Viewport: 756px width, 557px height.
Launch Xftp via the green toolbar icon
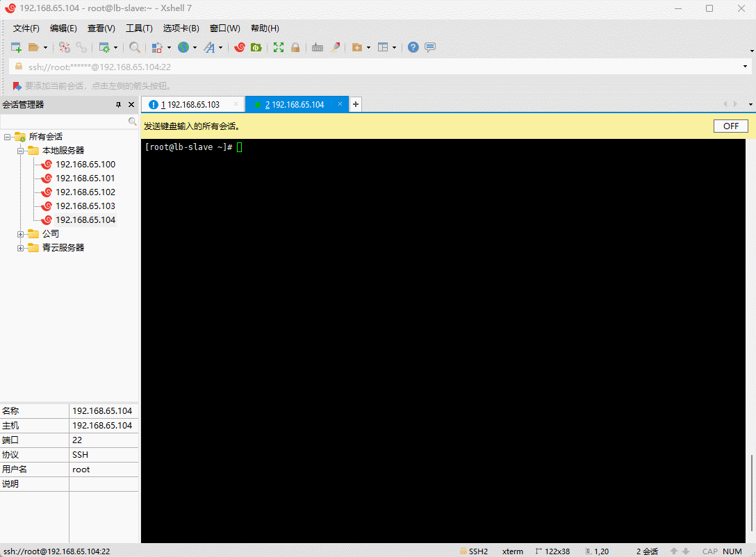[256, 47]
